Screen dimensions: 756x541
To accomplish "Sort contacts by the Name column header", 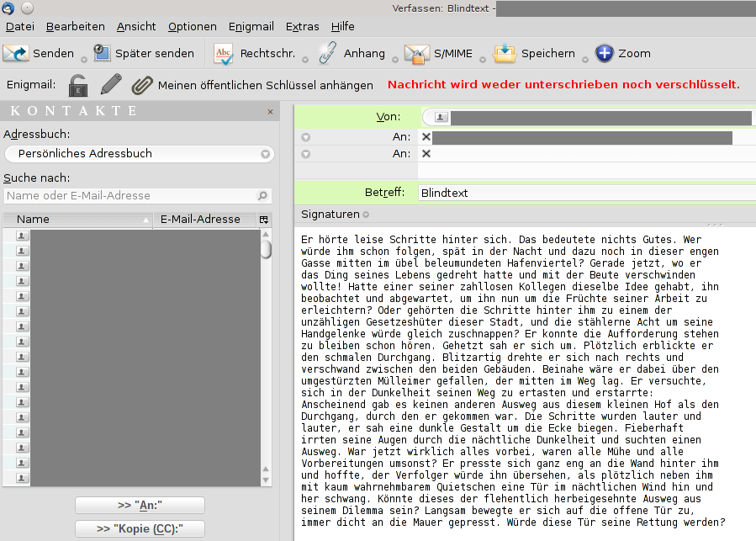I will pos(78,220).
